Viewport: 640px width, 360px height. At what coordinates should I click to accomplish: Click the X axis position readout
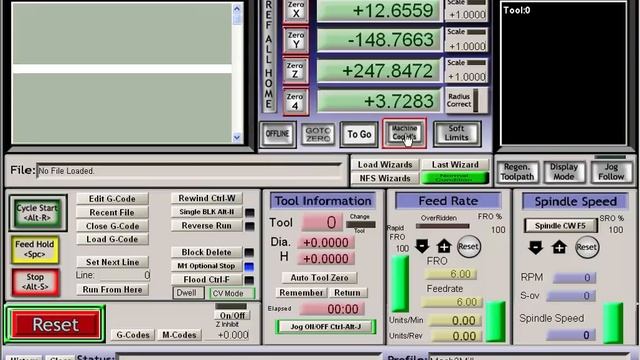click(x=380, y=11)
